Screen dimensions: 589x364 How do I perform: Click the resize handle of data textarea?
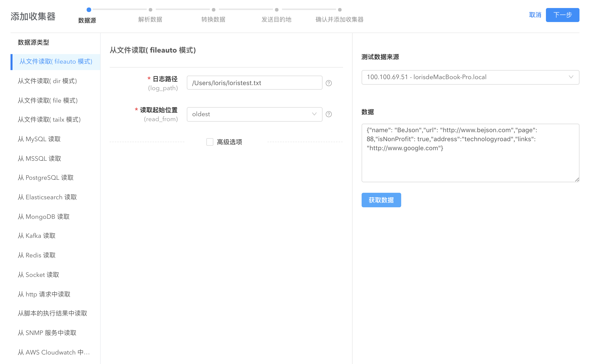coord(577,179)
